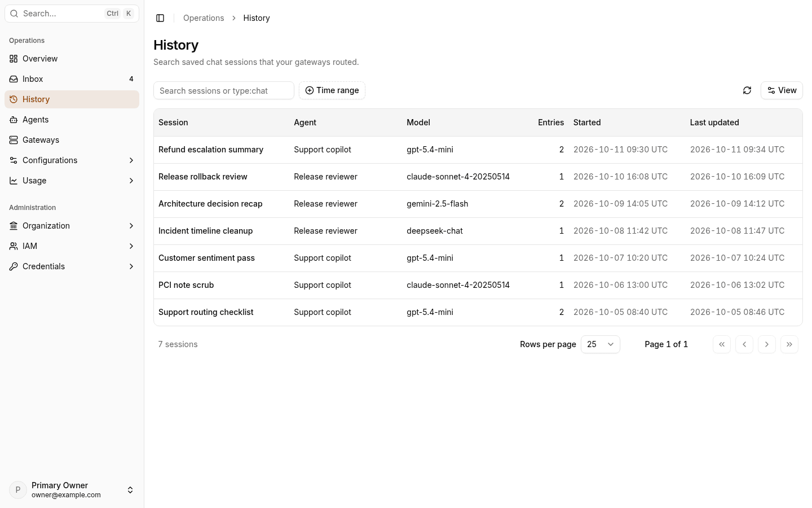Open the PCI note scrub session

coord(186,285)
